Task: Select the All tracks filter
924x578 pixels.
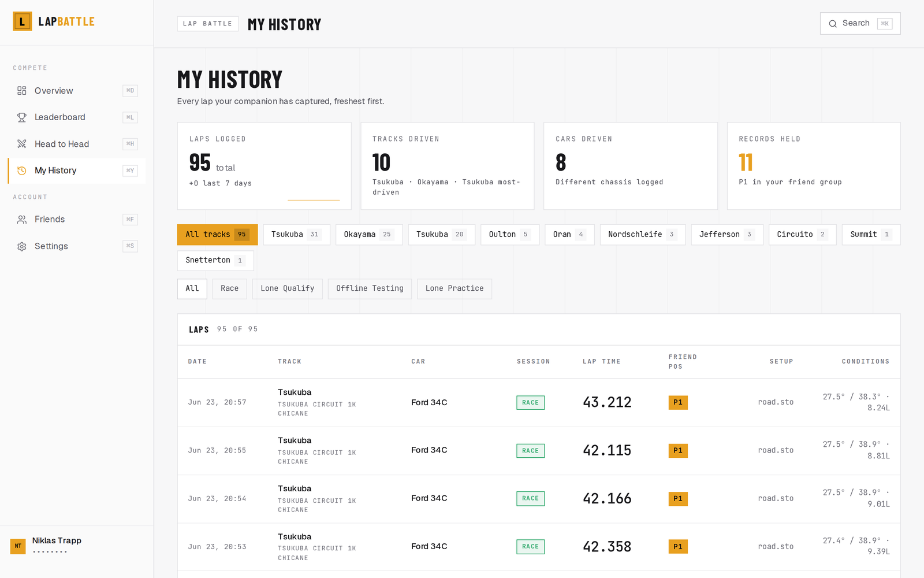Action: pos(217,235)
